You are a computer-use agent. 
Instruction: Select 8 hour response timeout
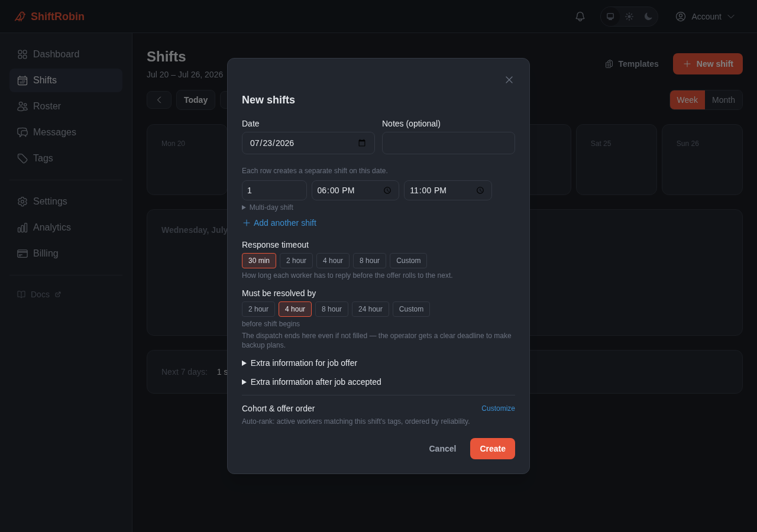[370, 261]
